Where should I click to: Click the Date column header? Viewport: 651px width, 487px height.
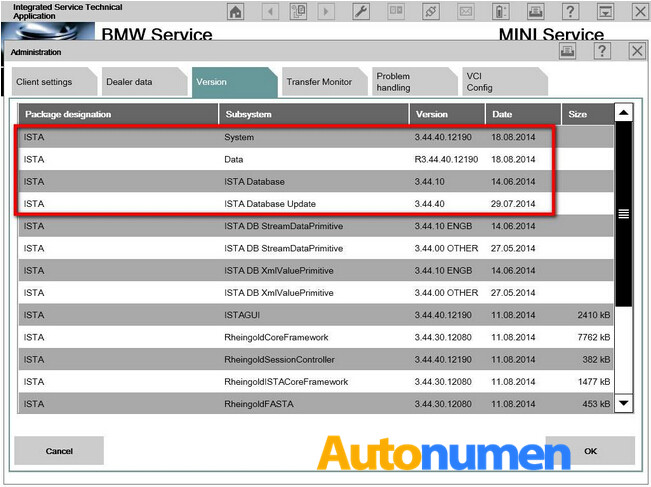point(523,114)
